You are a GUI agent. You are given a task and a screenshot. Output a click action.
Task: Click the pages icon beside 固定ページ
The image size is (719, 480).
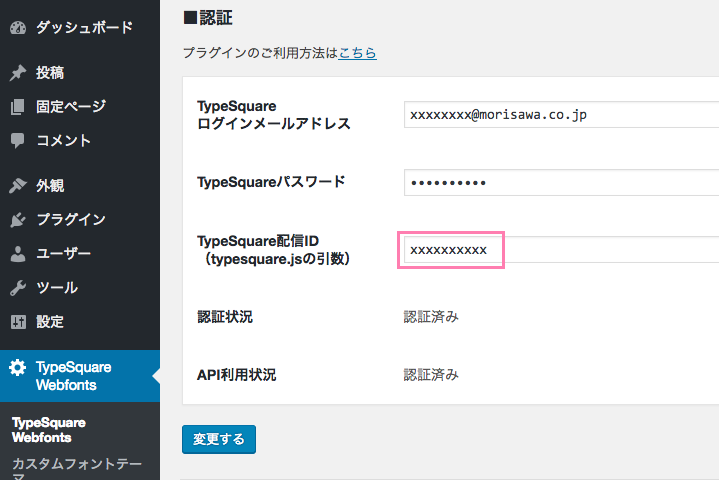pyautogui.click(x=17, y=107)
